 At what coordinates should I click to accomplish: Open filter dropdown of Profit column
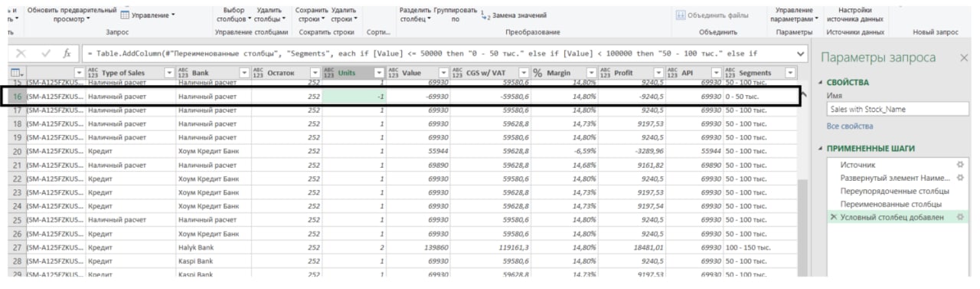click(x=658, y=72)
